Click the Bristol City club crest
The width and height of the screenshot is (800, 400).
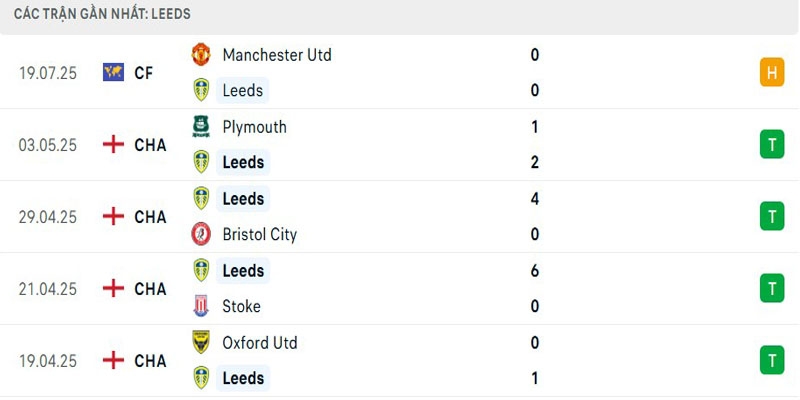click(201, 235)
